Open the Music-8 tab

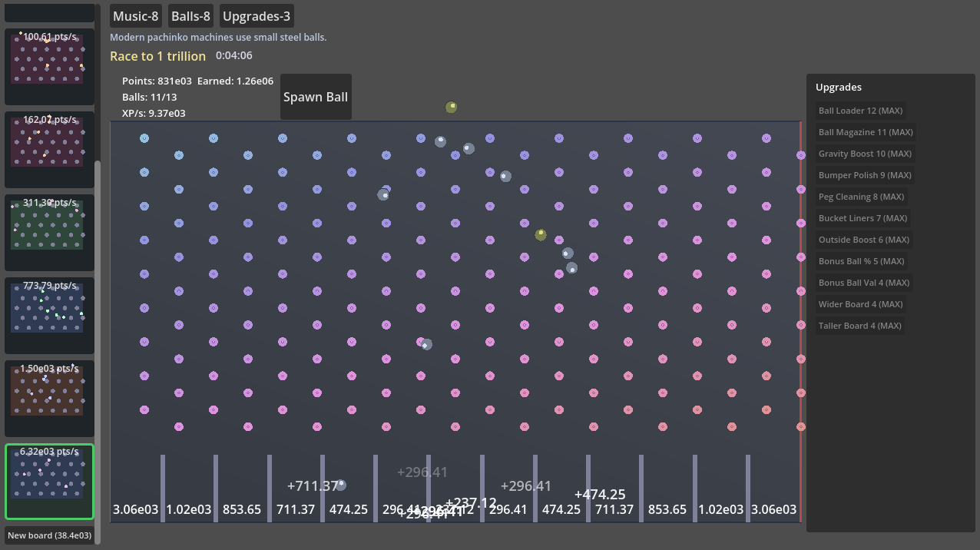tap(135, 16)
